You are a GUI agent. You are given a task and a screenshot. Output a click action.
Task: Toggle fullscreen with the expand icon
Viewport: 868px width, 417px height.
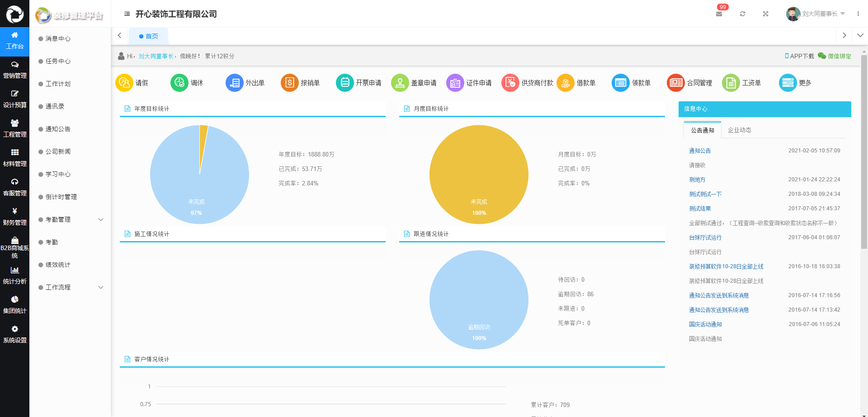coord(765,14)
